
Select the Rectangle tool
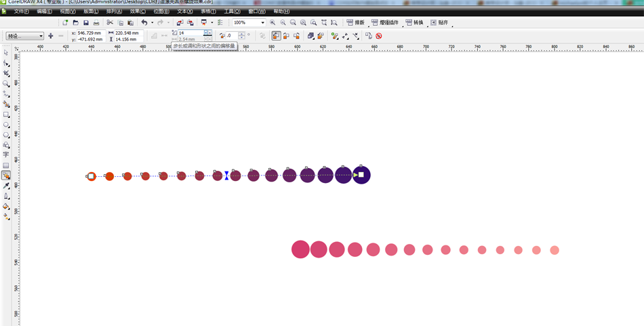tap(6, 115)
